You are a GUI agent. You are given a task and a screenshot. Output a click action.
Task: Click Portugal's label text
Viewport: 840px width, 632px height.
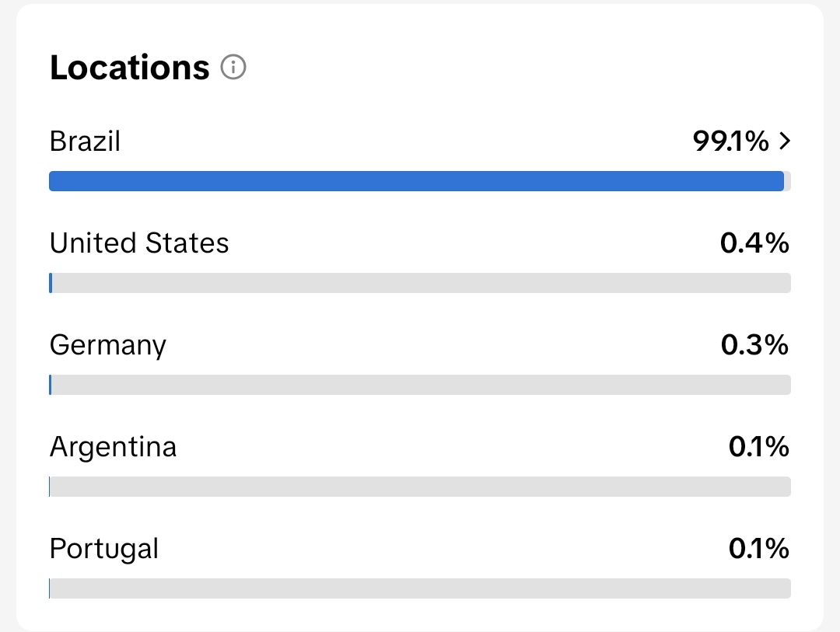click(103, 548)
